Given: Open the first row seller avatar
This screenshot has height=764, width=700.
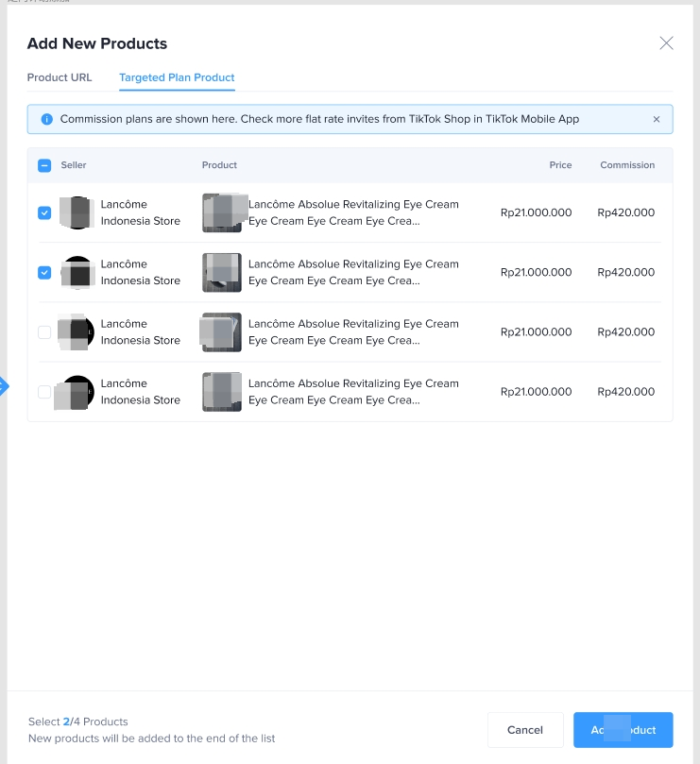Looking at the screenshot, I should (77, 212).
